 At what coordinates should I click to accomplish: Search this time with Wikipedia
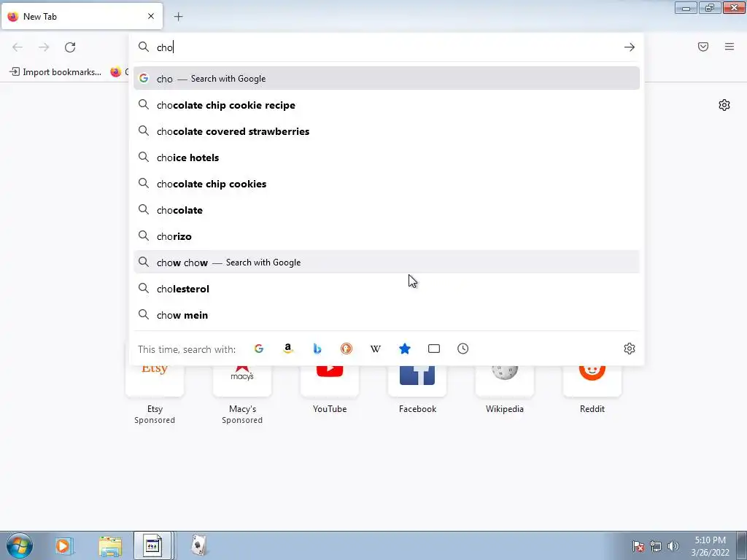tap(376, 349)
